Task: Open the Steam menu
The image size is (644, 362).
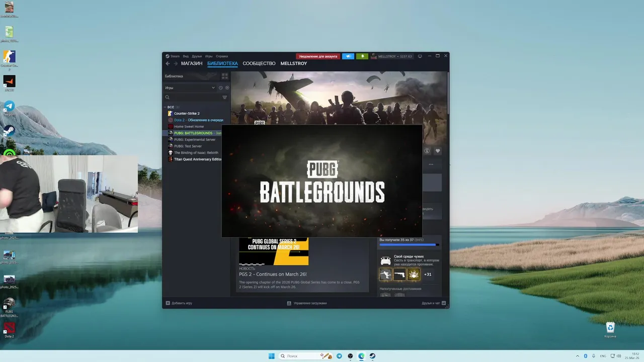Action: click(x=175, y=56)
